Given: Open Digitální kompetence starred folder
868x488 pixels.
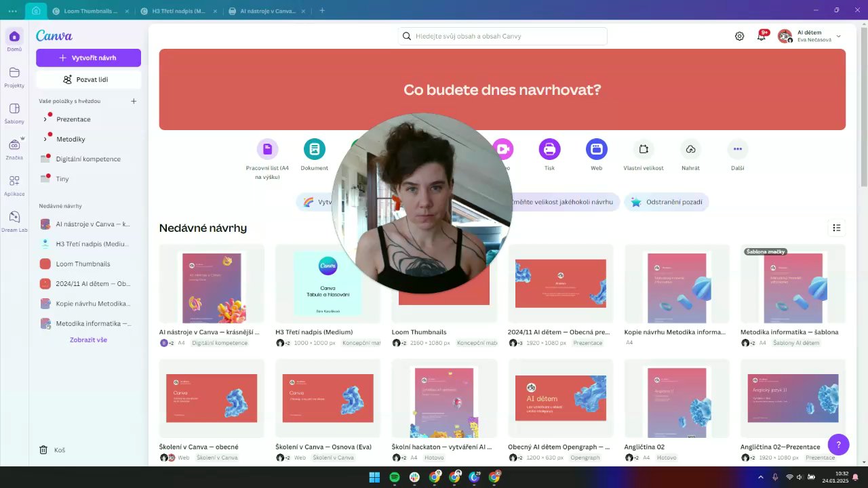Looking at the screenshot, I should point(88,159).
